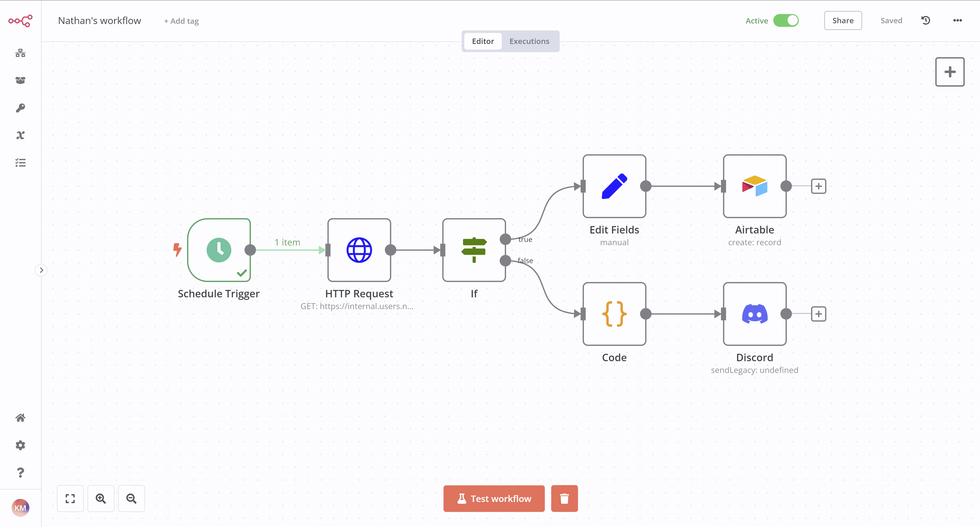Delete the workflow using the trash icon
Viewport: 980px width, 527px height.
click(564, 498)
